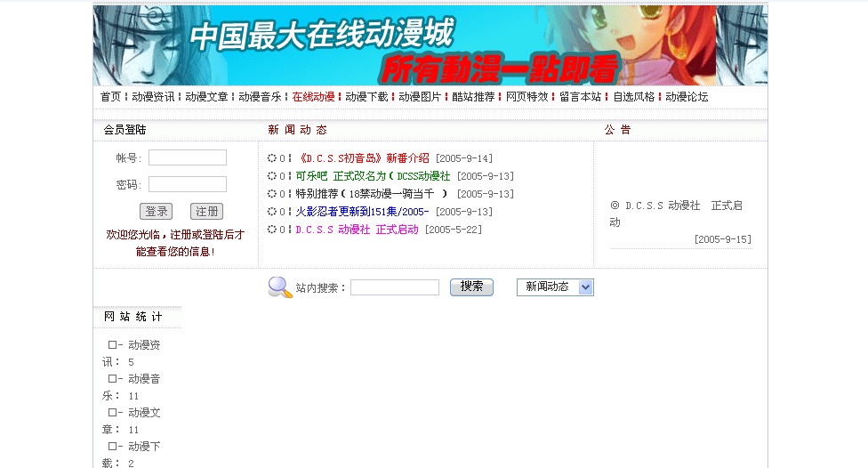
Task: Focus the 站内搜索 search text box
Action: pos(395,287)
